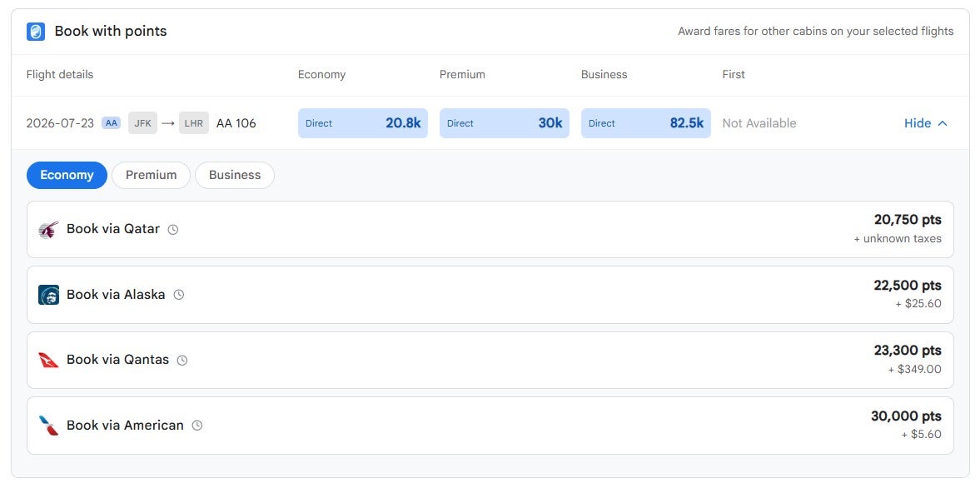This screenshot has width=980, height=483.
Task: Click the + $5.60 tax amount
Action: pos(921,434)
